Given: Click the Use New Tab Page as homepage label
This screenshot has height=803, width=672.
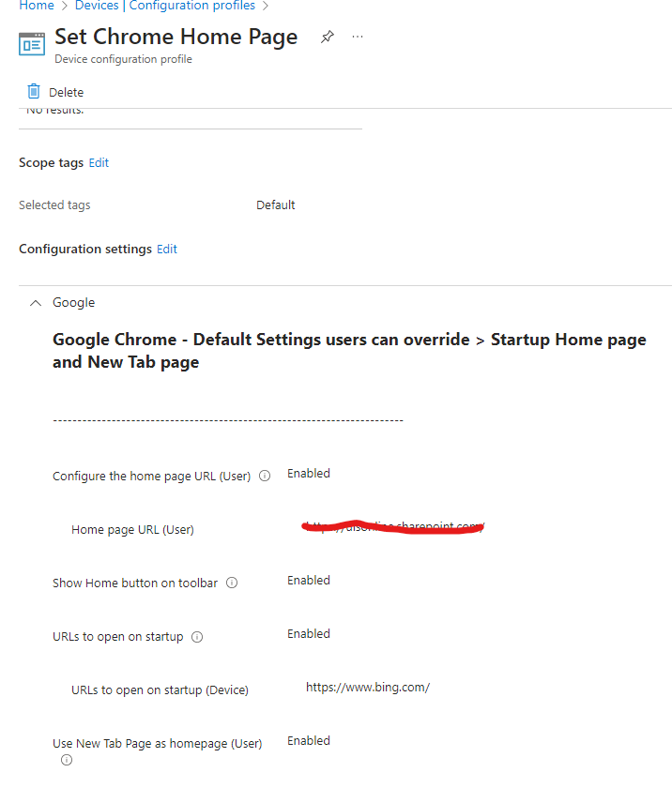Looking at the screenshot, I should [x=158, y=744].
